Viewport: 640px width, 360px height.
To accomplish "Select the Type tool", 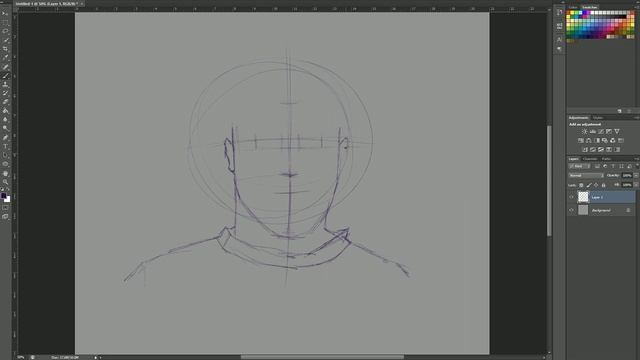I will (5, 146).
